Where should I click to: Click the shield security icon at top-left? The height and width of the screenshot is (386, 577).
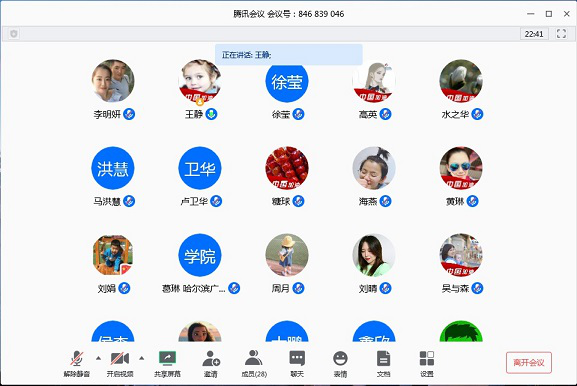click(14, 34)
